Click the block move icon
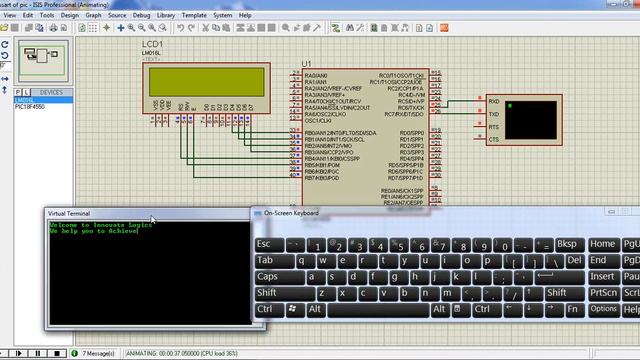Viewport: 640px width, 360px height. pyautogui.click(x=251, y=28)
